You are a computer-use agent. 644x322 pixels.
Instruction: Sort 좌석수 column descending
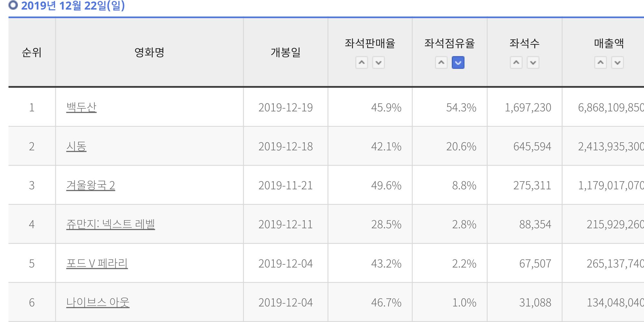pos(533,62)
